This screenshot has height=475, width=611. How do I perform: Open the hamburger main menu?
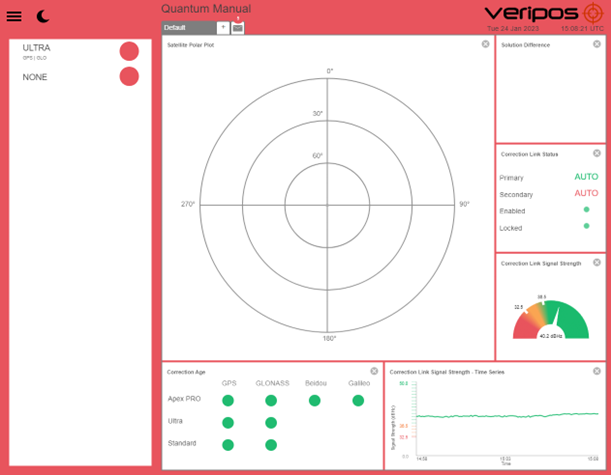(x=14, y=16)
